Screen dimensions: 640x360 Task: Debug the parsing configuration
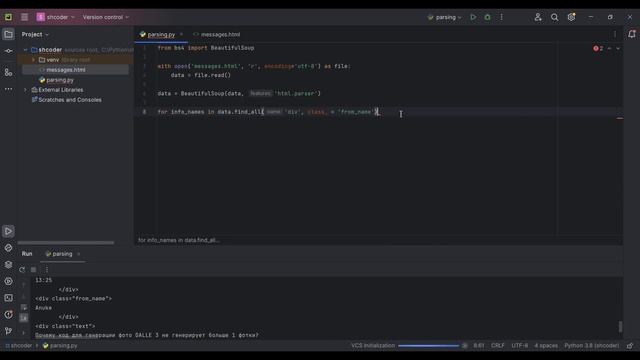(x=487, y=17)
